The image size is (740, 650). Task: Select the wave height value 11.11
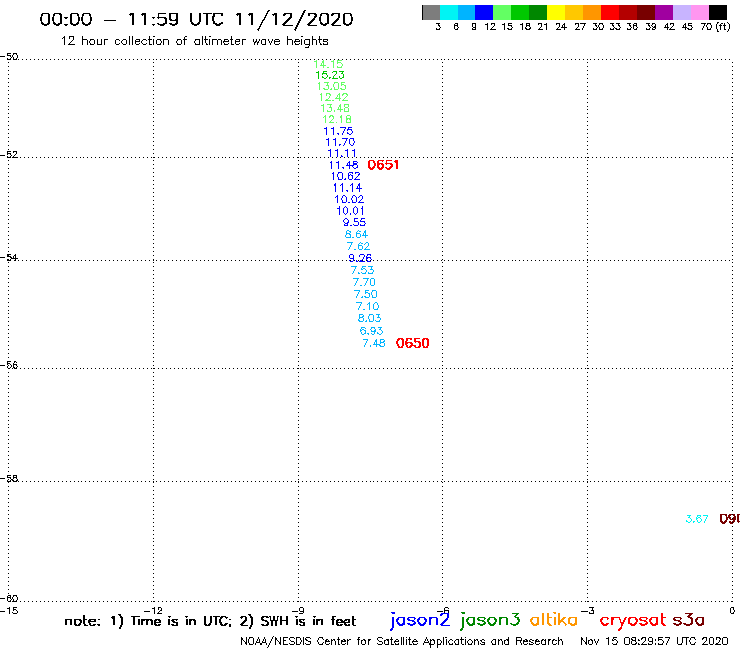tap(342, 153)
